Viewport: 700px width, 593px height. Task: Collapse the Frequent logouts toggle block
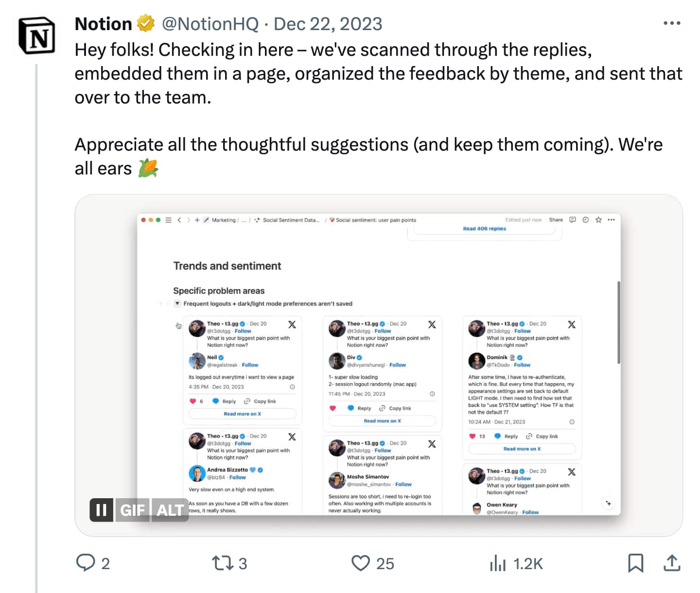pos(177,304)
